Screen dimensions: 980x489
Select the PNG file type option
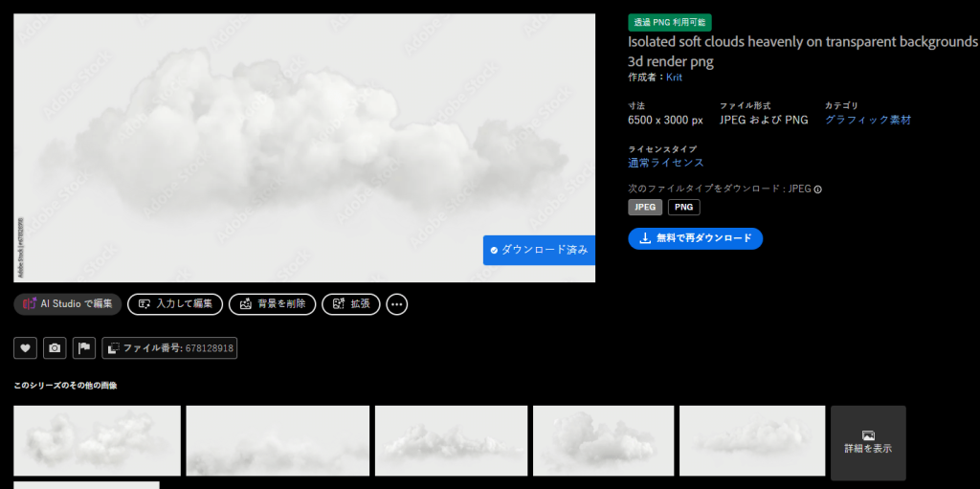point(683,208)
